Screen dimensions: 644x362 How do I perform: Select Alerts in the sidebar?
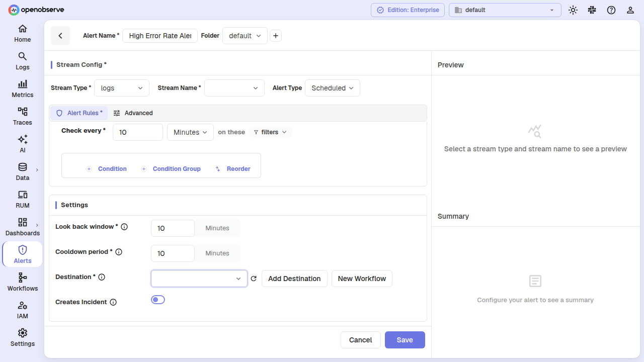point(22,254)
